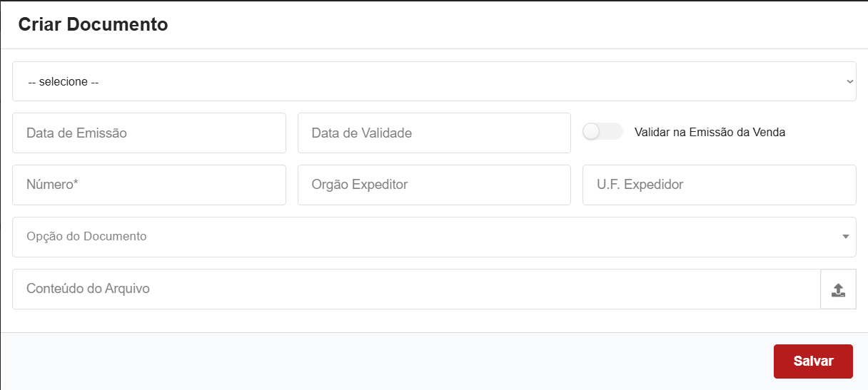Click the caret arrow of Opção do Documento
Viewport: 868px width, 390px height.
845,237
